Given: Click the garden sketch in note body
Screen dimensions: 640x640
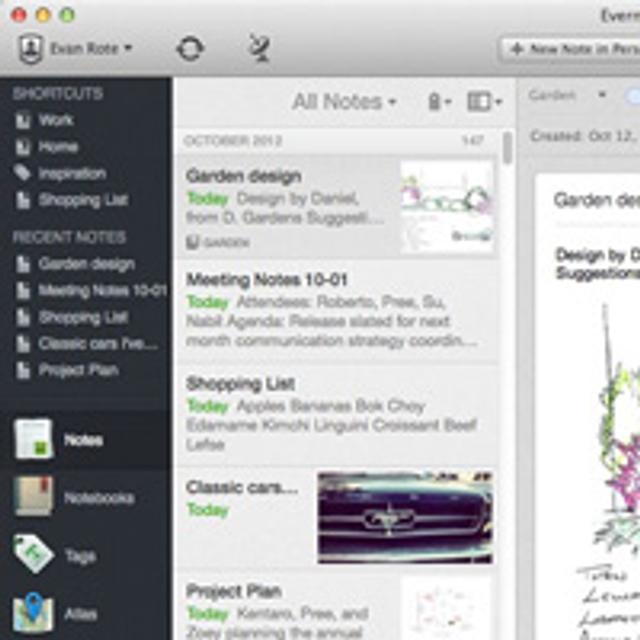Looking at the screenshot, I should [x=609, y=469].
